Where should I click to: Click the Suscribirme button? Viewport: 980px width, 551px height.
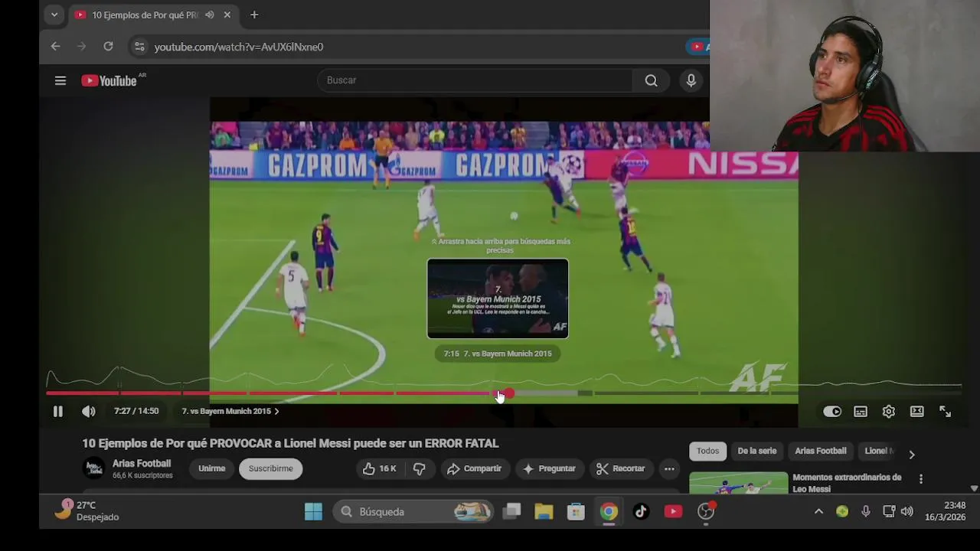270,468
